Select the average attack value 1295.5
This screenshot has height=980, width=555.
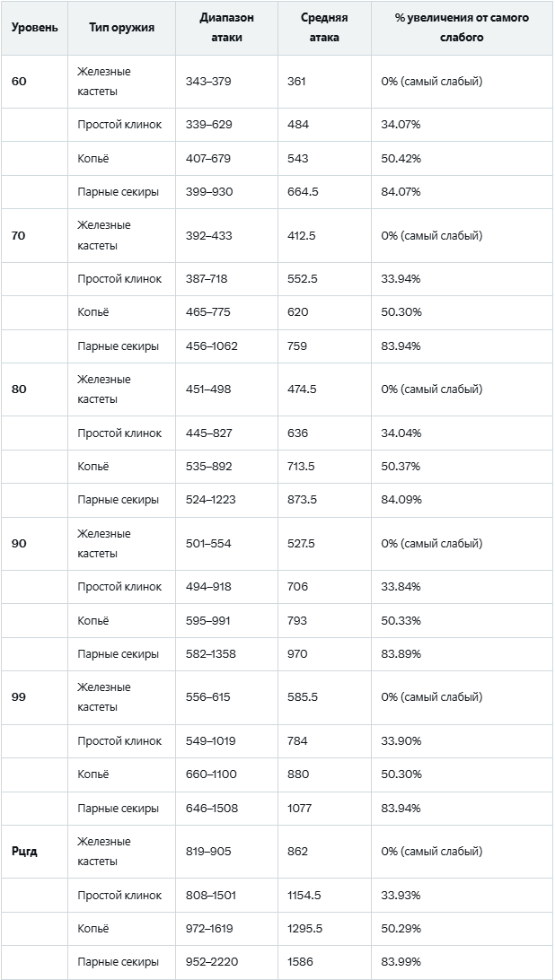point(304,929)
